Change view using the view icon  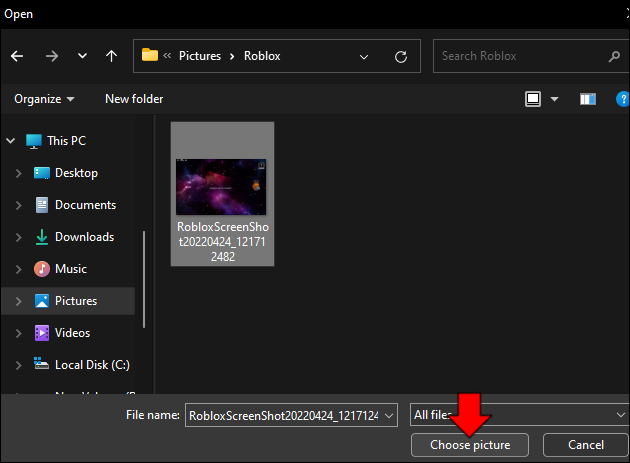pyautogui.click(x=533, y=99)
